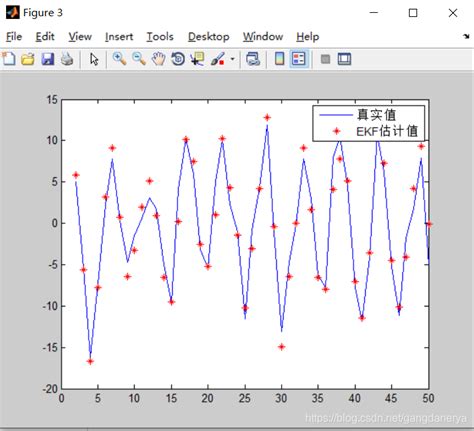Open the Edit menu
Screen dimensions: 474x431
(x=45, y=37)
